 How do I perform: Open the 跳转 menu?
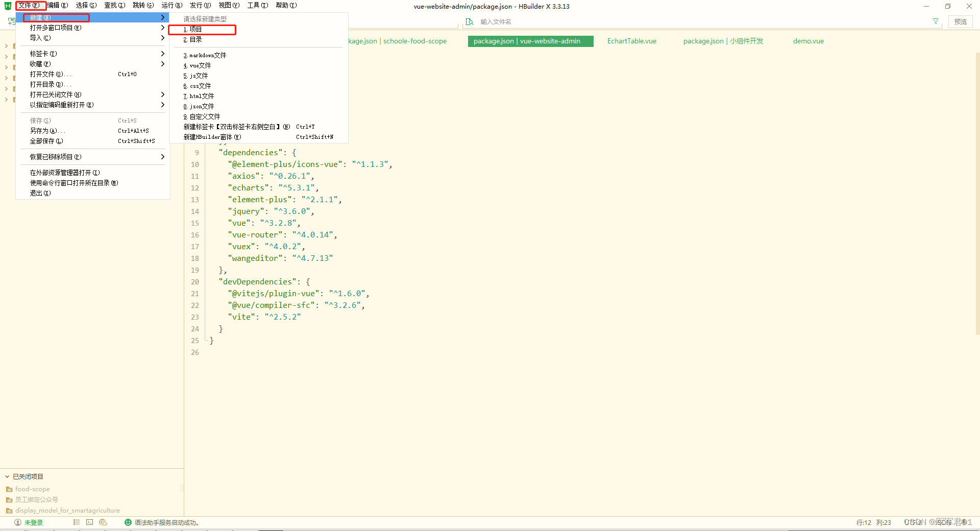coord(143,6)
